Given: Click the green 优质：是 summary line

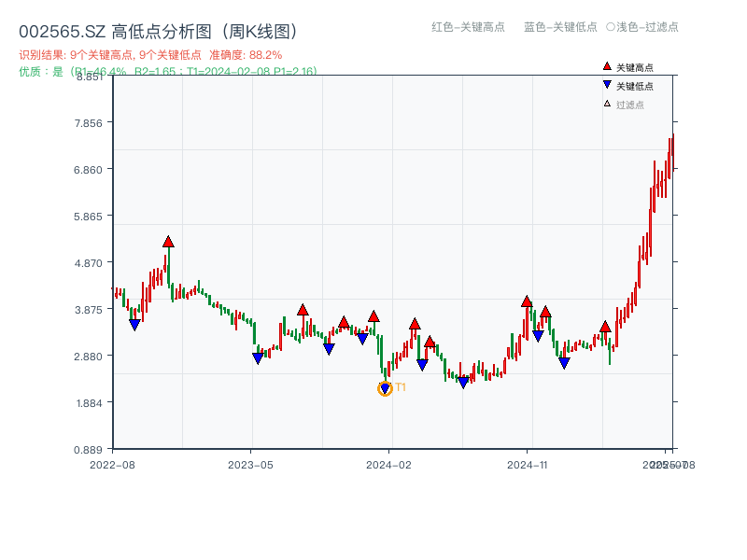Looking at the screenshot, I should tap(168, 72).
